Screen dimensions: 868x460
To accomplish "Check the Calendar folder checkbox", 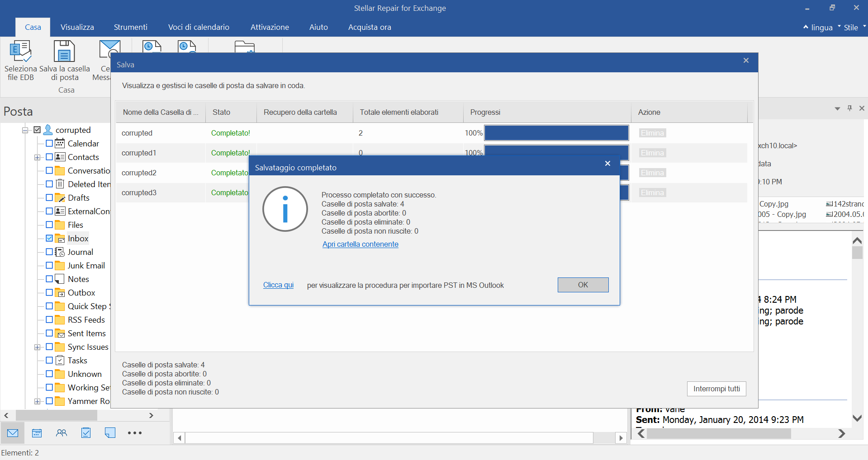I will 49,143.
